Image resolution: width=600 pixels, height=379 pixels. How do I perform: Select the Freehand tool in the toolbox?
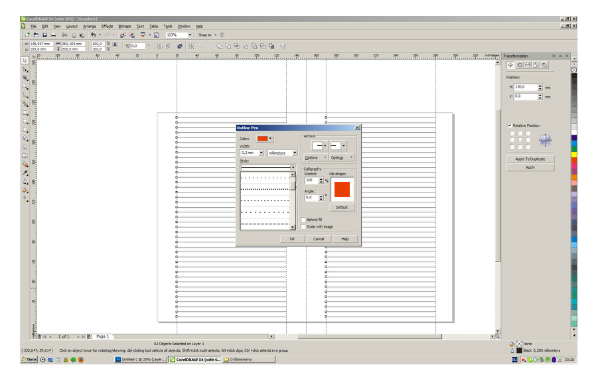tap(25, 95)
